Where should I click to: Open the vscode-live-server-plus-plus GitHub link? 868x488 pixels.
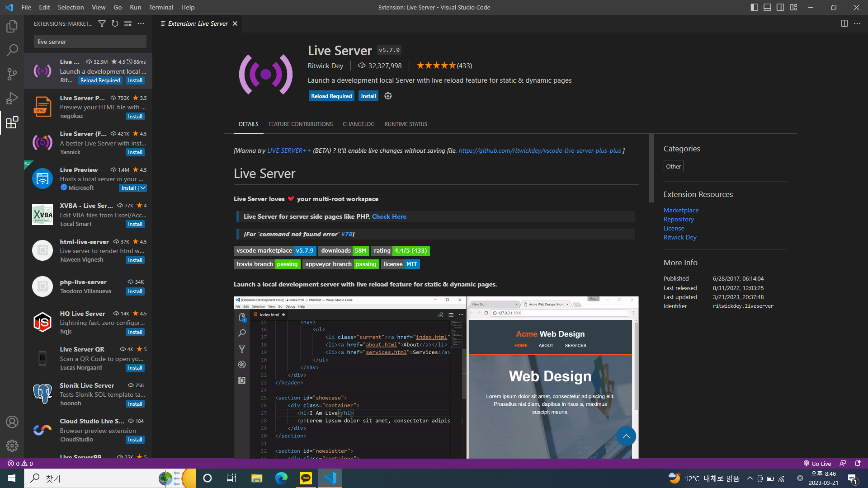pos(540,150)
